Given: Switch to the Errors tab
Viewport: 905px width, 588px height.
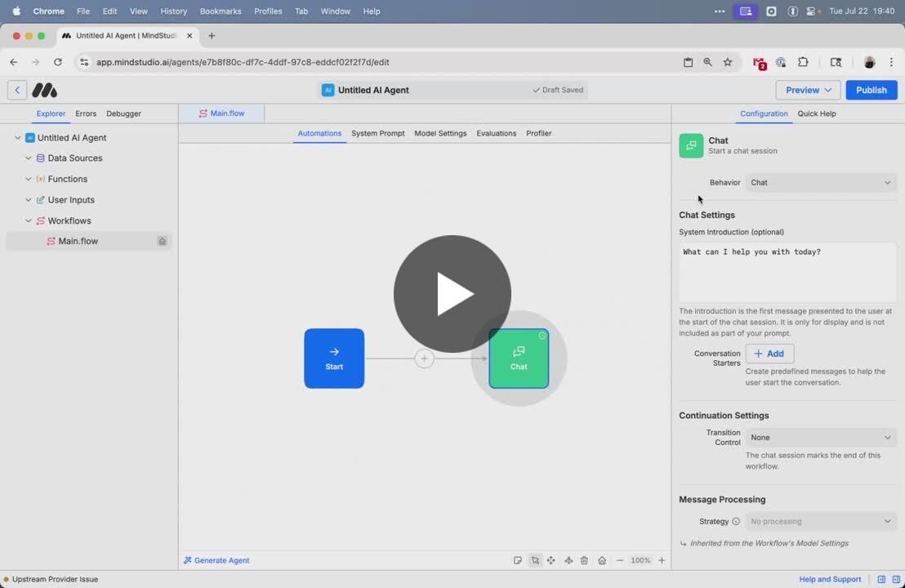Looking at the screenshot, I should pyautogui.click(x=86, y=114).
